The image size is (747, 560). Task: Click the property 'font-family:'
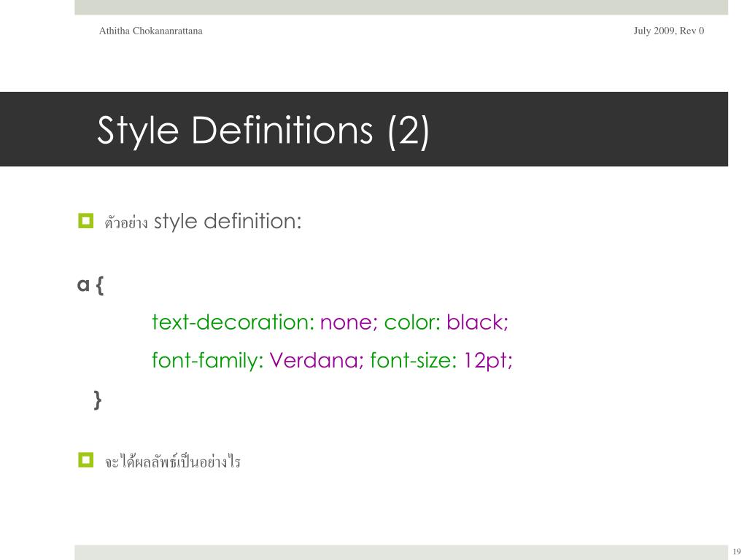(208, 360)
